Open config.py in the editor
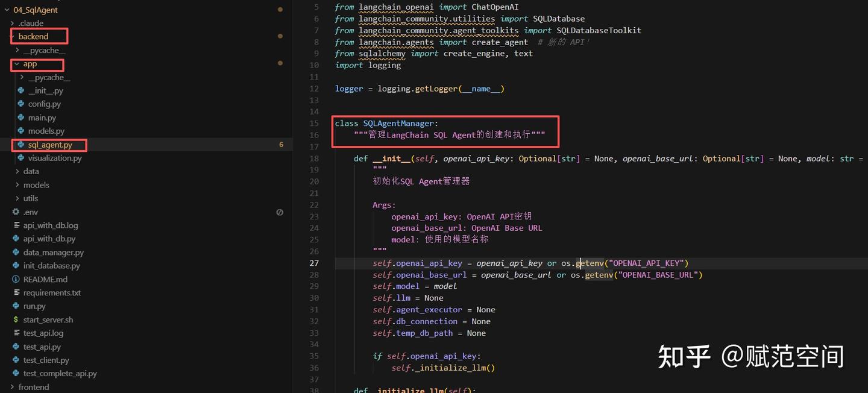 [x=45, y=104]
